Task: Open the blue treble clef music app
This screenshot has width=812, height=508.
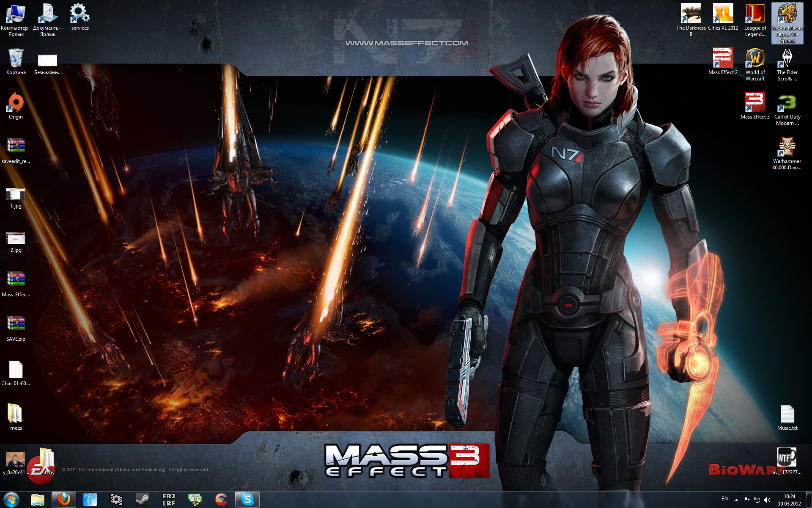Action: coord(90,500)
